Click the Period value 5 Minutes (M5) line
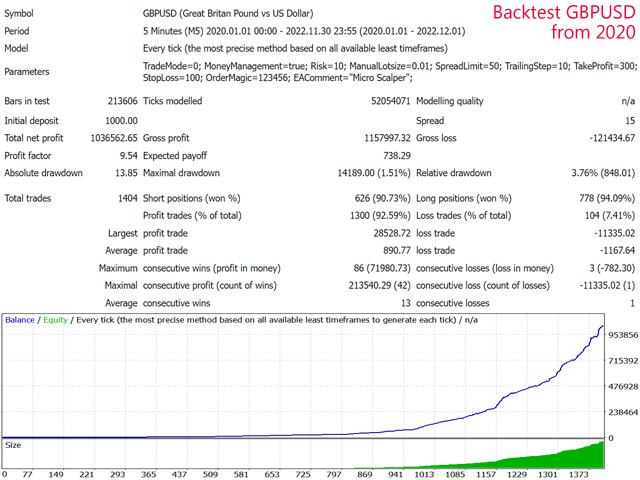Screen dimensions: 640x480 (304, 31)
